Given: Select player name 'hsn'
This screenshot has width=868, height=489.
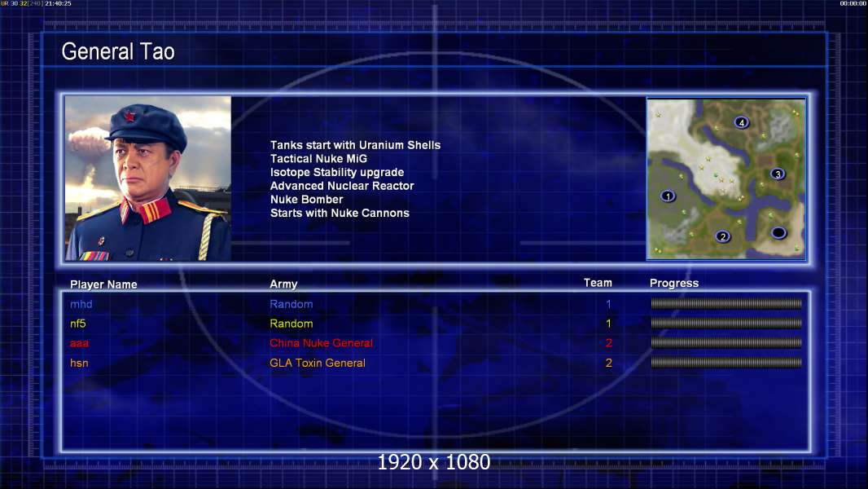Looking at the screenshot, I should (x=79, y=363).
